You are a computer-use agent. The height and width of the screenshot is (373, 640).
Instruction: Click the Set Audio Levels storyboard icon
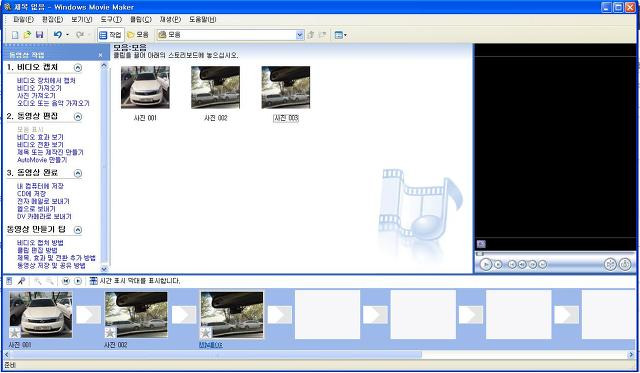(x=9, y=281)
